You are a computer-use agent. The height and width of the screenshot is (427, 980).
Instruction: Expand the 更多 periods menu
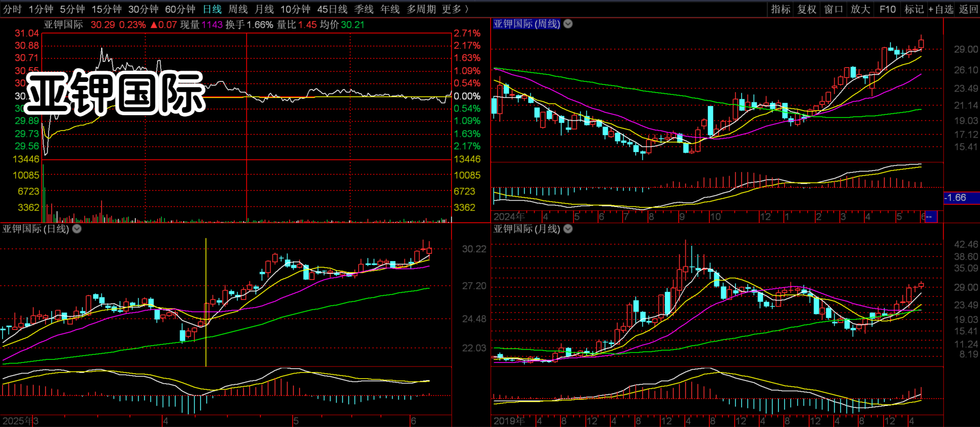[455, 9]
